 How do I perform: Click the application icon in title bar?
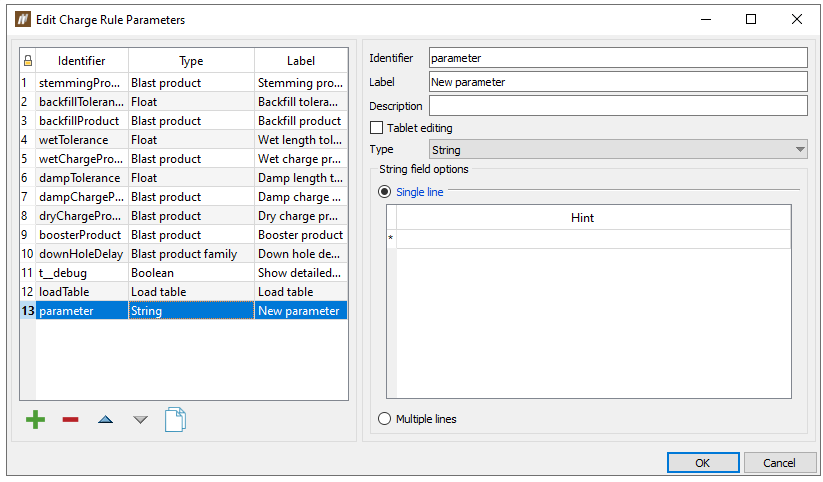[x=22, y=19]
